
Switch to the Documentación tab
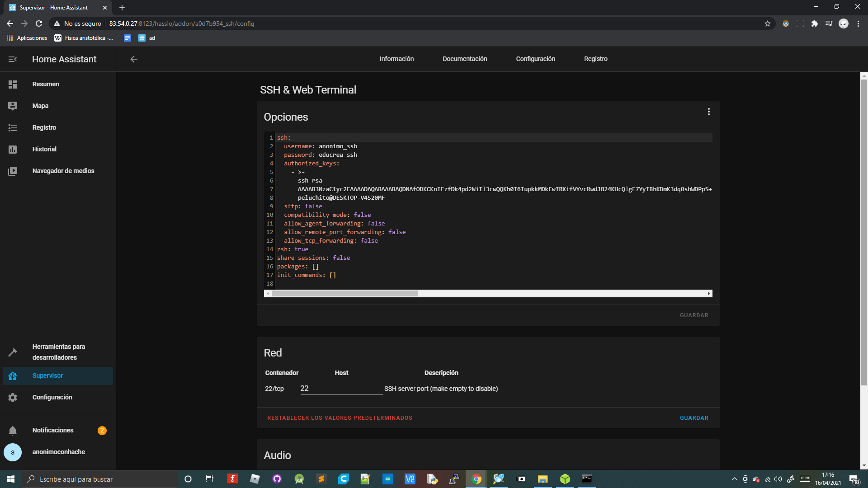point(465,59)
